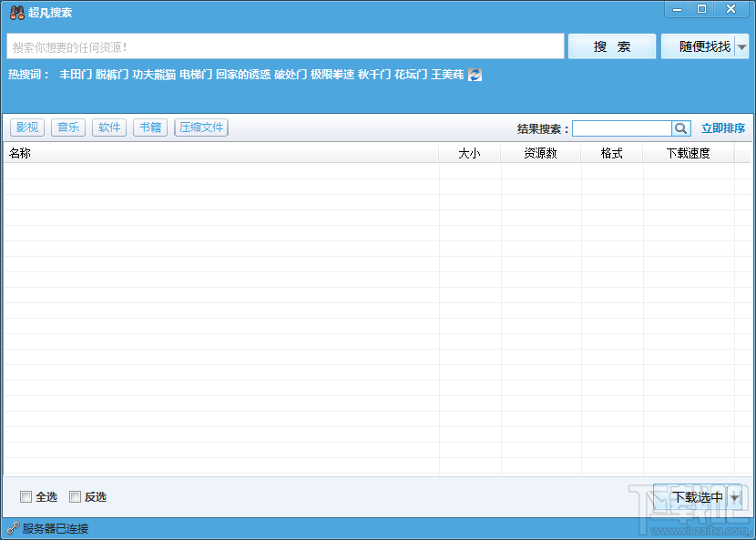Image resolution: width=756 pixels, height=540 pixels.
Task: Filter results by 软件 category
Action: [x=109, y=127]
